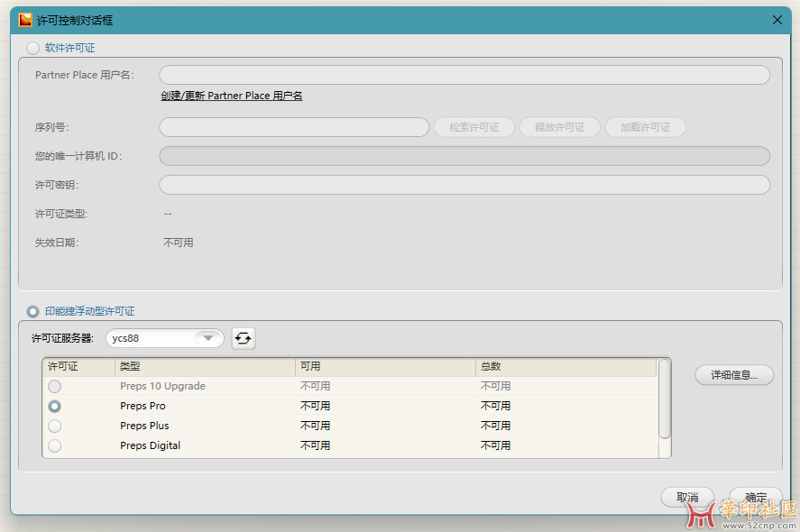Choose the Preps 10 Upgrade license radio
This screenshot has width=800, height=532.
click(55, 386)
